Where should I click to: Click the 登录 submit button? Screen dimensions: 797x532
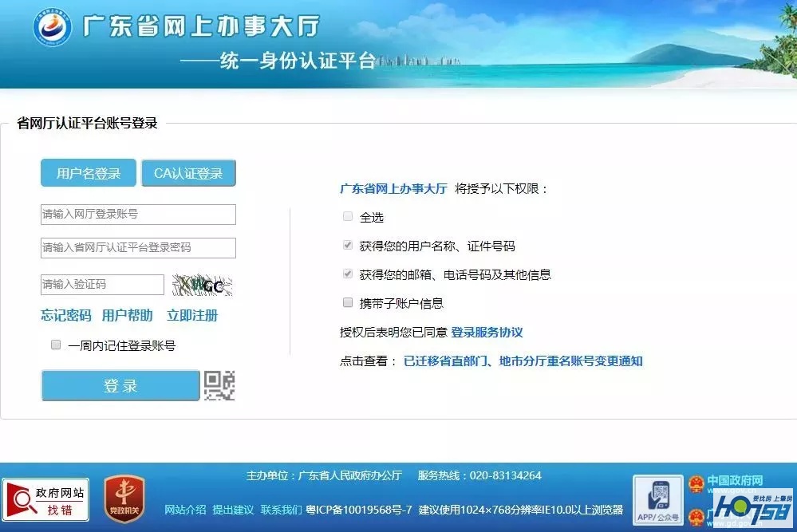(120, 386)
